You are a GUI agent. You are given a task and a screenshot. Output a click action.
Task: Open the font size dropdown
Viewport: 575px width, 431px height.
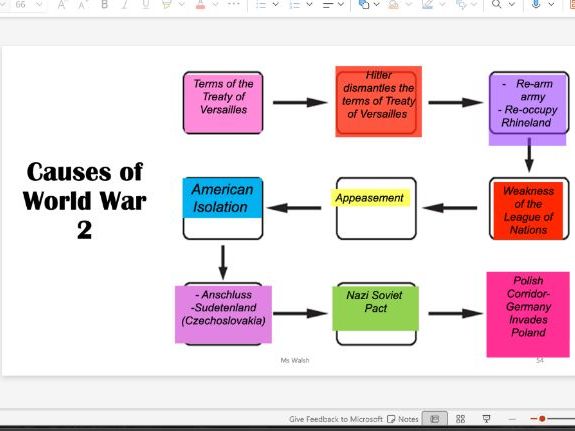click(39, 4)
